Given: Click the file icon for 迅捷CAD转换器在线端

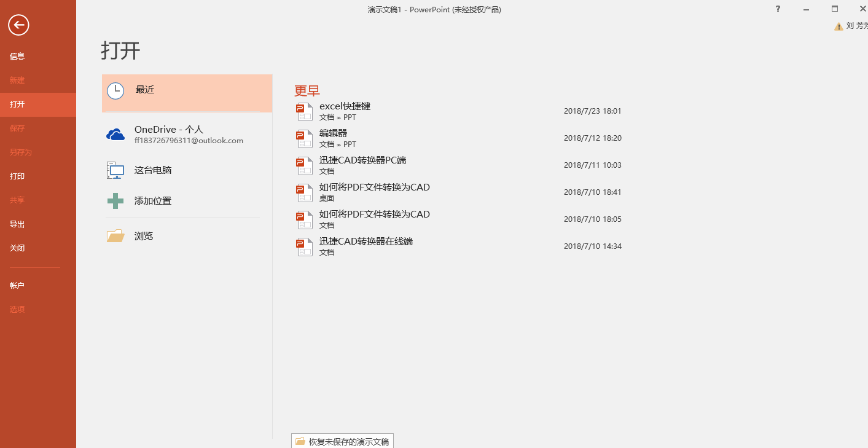Looking at the screenshot, I should (x=305, y=247).
